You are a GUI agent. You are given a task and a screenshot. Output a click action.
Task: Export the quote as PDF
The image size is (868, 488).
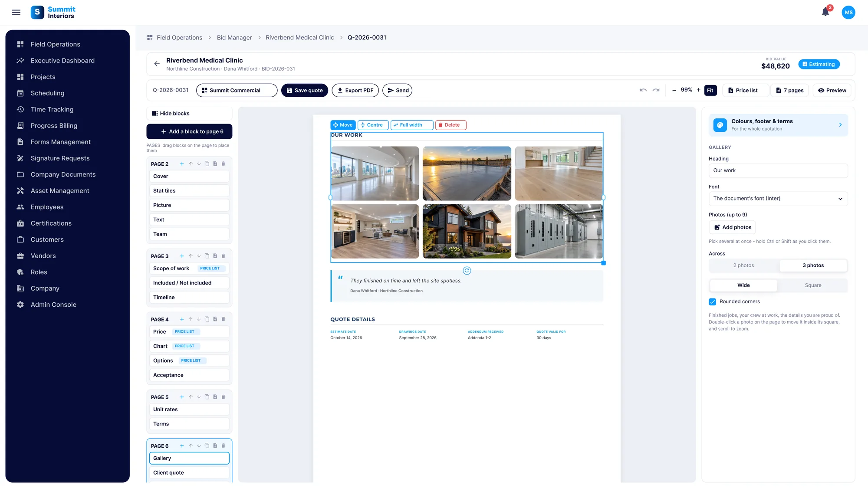point(355,90)
